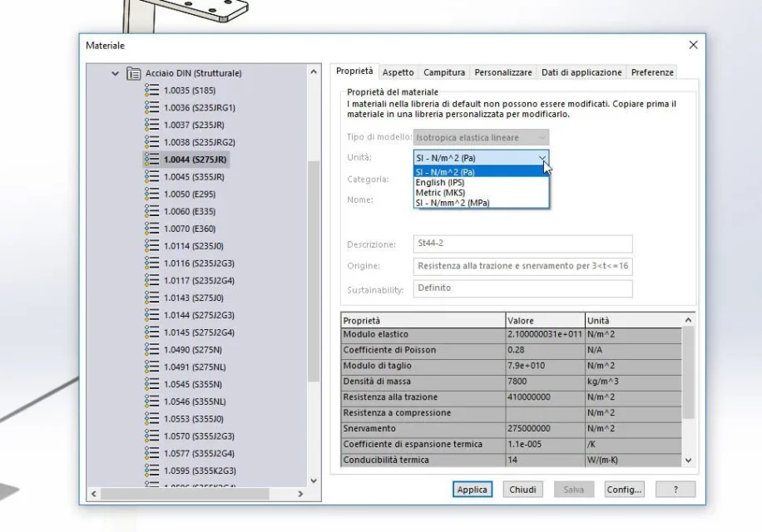Screen dimensions: 762x532
Task: Click the material icon beside 1.0490 (S275N)
Action: click(x=151, y=349)
